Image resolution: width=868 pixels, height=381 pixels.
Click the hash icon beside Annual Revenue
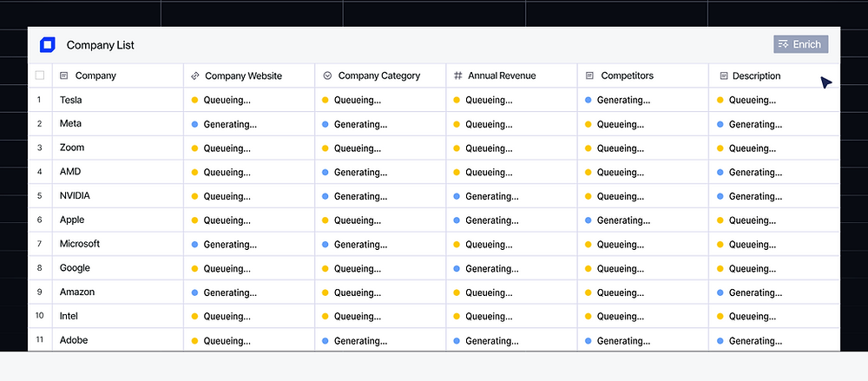pyautogui.click(x=457, y=76)
